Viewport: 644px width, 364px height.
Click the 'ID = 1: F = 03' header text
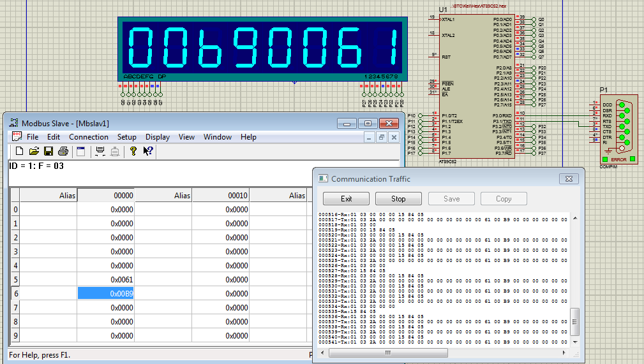[x=36, y=166]
